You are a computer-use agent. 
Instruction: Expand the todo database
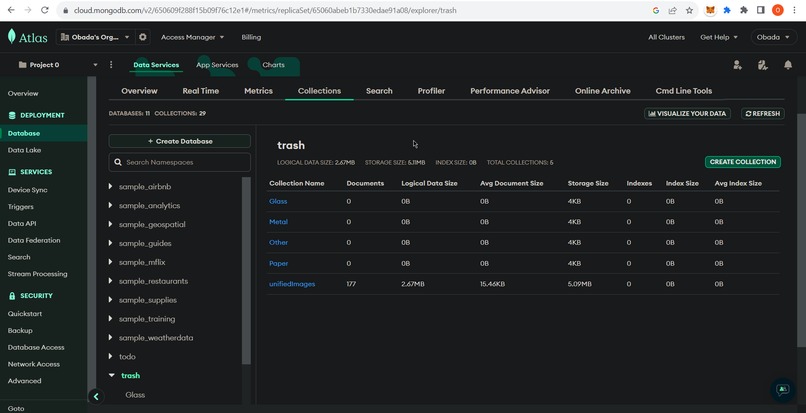pyautogui.click(x=110, y=356)
